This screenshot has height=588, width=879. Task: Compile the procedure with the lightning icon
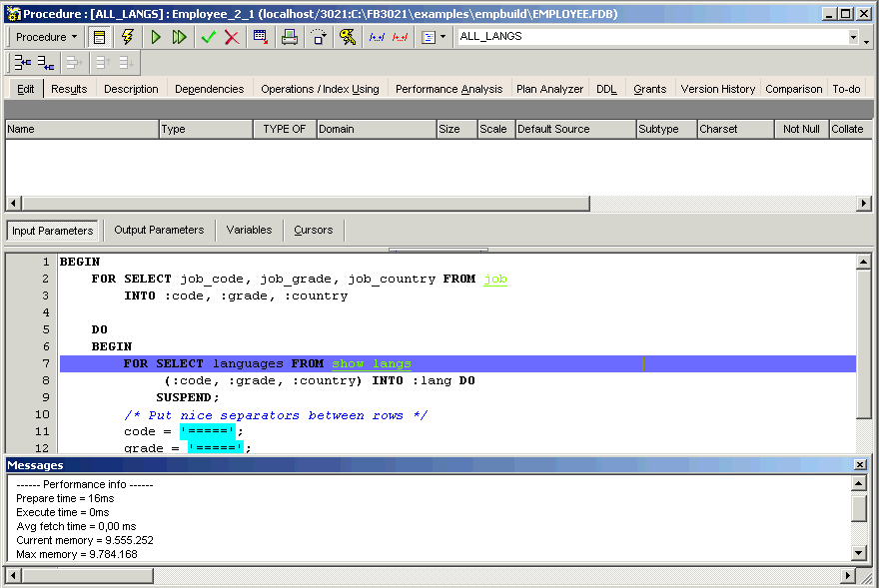coord(128,38)
